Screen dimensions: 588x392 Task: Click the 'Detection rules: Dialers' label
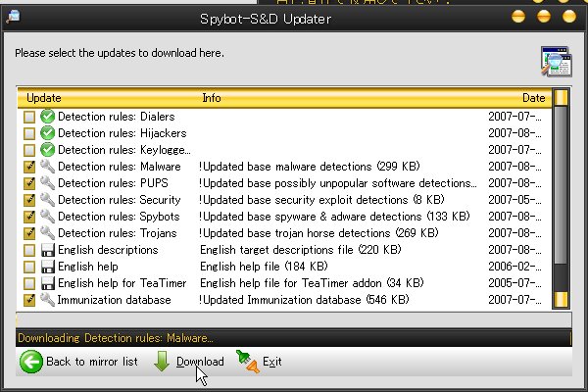[x=117, y=117]
